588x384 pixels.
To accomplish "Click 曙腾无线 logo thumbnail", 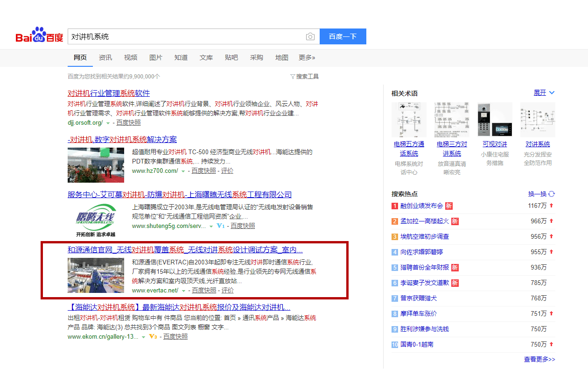I will [96, 220].
